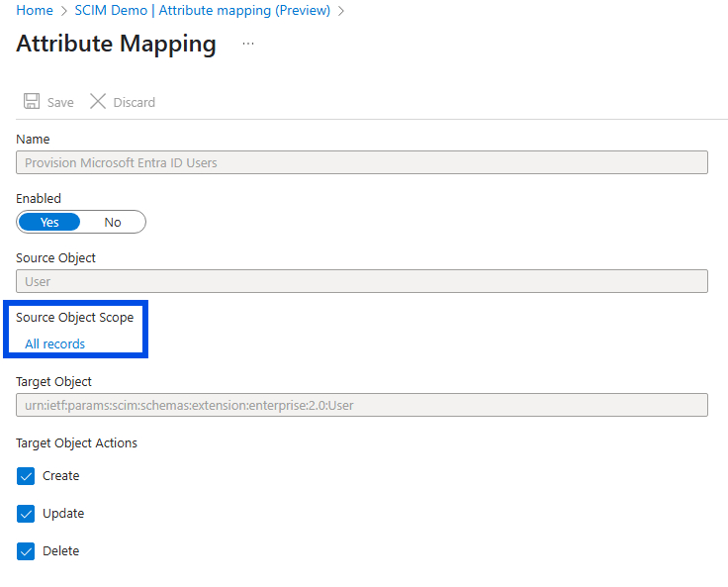Click the Attribute Mapping page heading
The height and width of the screenshot is (587, 728).
(x=116, y=45)
